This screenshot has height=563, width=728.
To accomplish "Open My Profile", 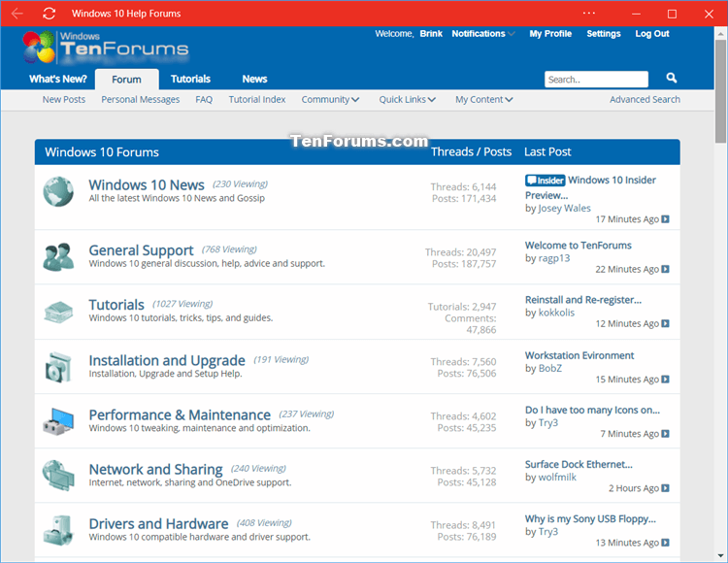I will pos(550,33).
